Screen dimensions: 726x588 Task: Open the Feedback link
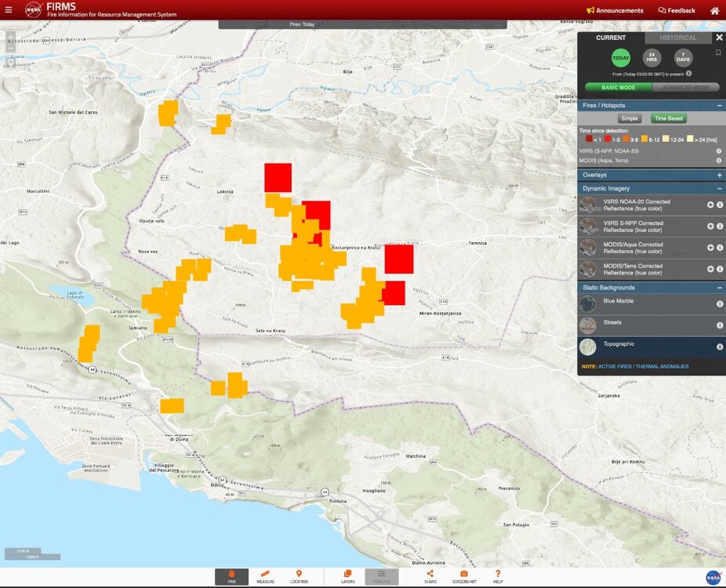pos(677,11)
